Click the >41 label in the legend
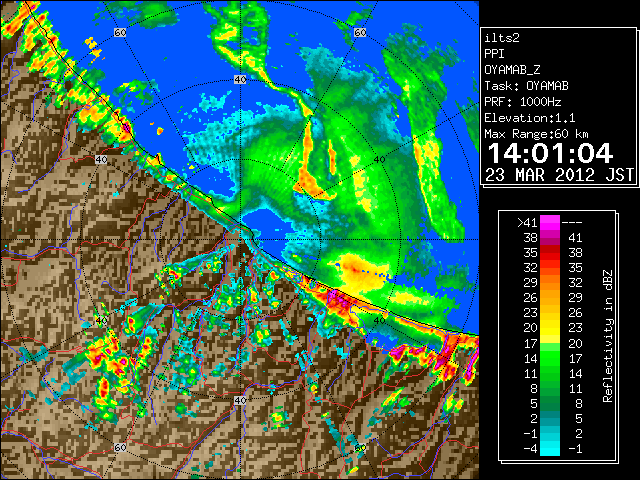Viewport: 640px width, 480px height. click(x=527, y=223)
